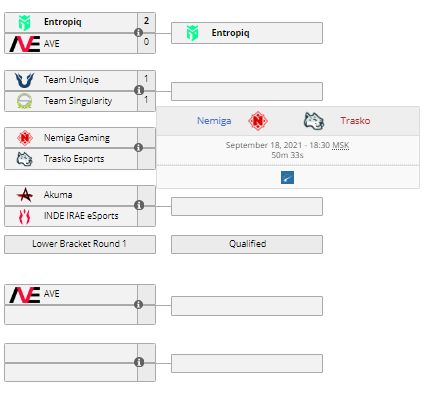Screen dimensions: 445x398
Task: Open info icon for Entropiq vs AVE match
Action: (139, 33)
